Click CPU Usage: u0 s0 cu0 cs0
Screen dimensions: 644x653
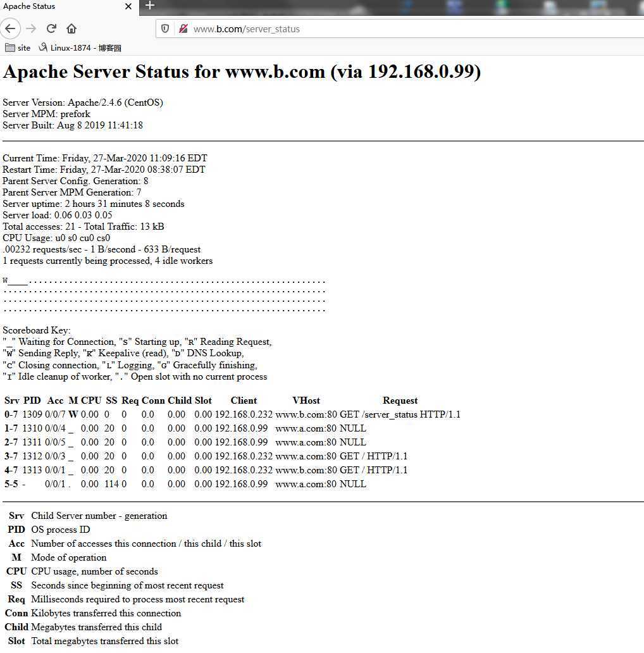tap(56, 238)
